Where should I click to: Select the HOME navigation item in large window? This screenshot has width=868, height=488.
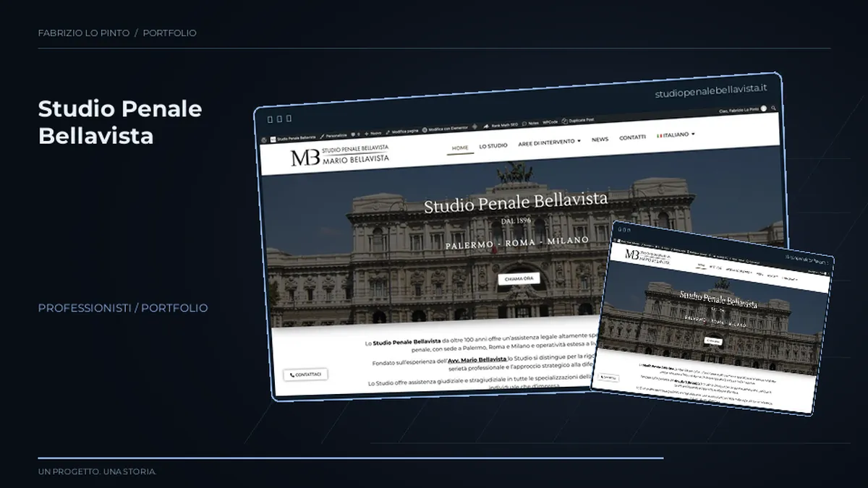[x=460, y=147]
